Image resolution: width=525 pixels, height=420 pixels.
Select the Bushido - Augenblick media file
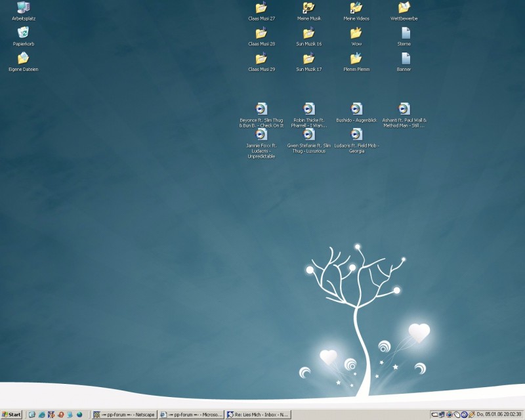356,109
